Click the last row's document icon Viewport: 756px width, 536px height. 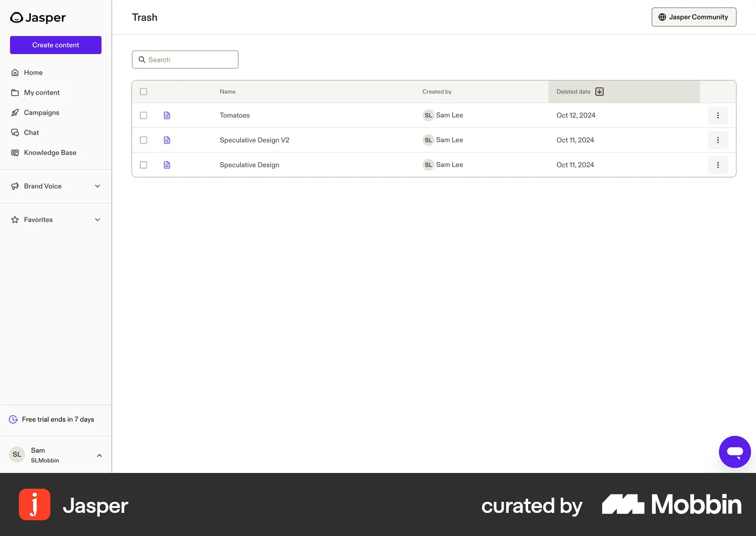coord(167,164)
